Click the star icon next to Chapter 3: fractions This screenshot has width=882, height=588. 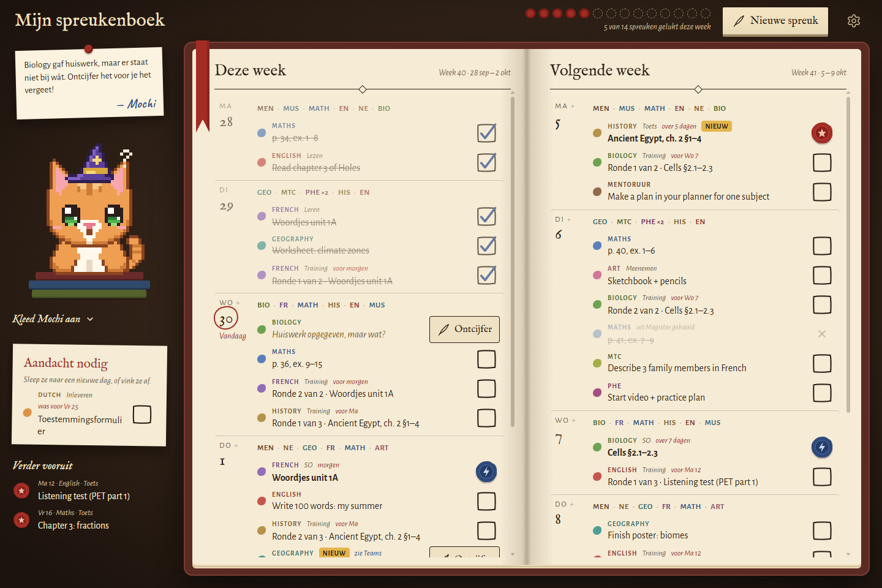21,520
